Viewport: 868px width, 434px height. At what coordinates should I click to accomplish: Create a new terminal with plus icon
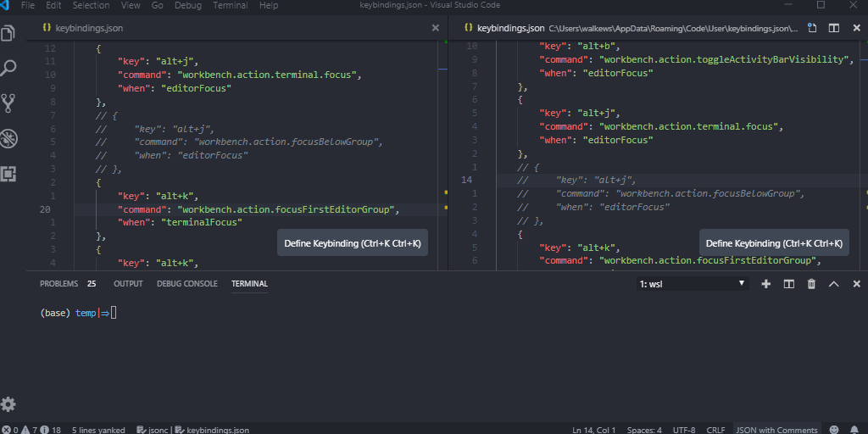tap(766, 284)
